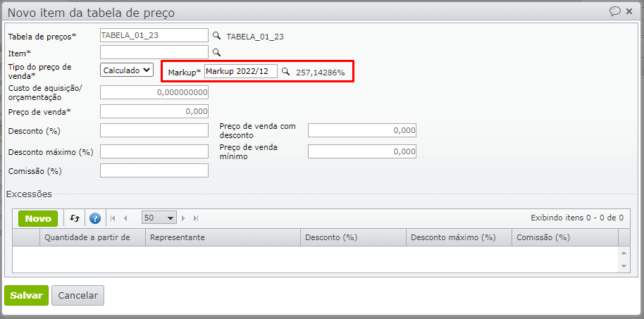Image resolution: width=644 pixels, height=319 pixels.
Task: Go to the first page of Excessões
Action: (x=113, y=218)
